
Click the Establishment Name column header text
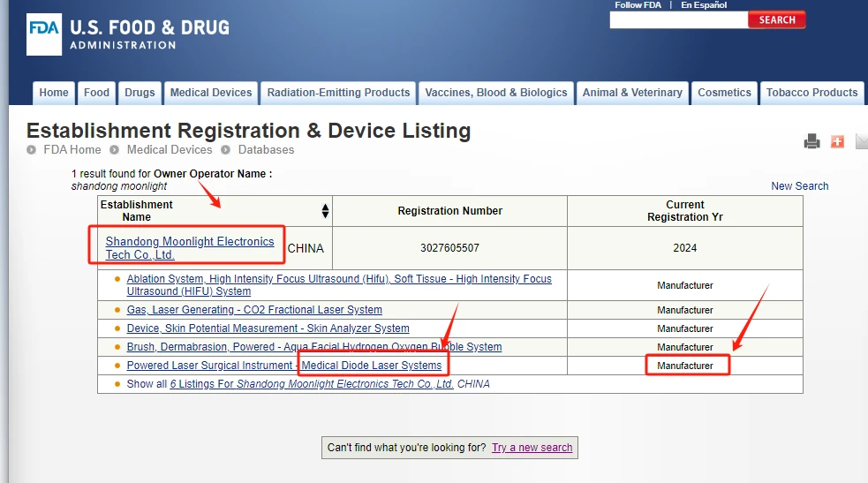[137, 211]
